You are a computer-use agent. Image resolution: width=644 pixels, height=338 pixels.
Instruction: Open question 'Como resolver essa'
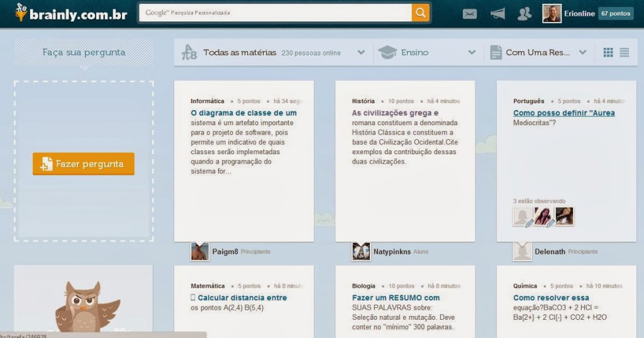click(x=551, y=297)
